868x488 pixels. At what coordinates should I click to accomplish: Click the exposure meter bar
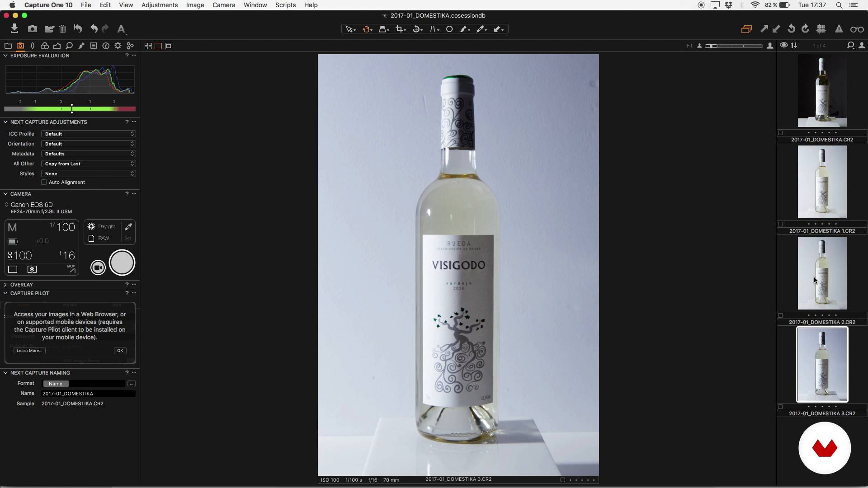pos(70,109)
